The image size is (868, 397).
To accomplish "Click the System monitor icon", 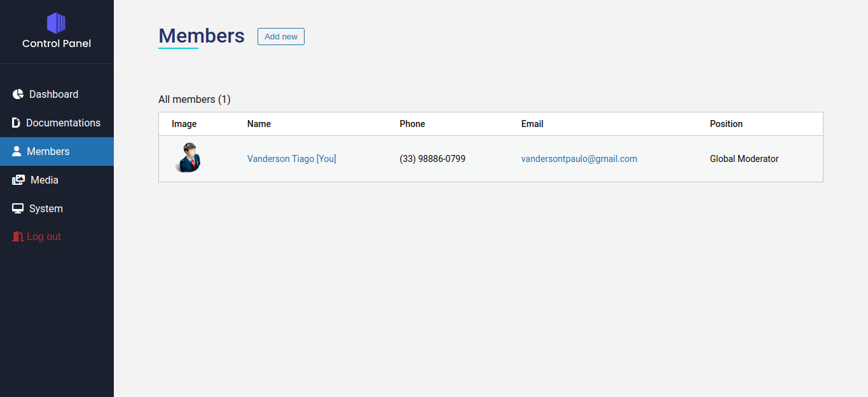I will 18,208.
